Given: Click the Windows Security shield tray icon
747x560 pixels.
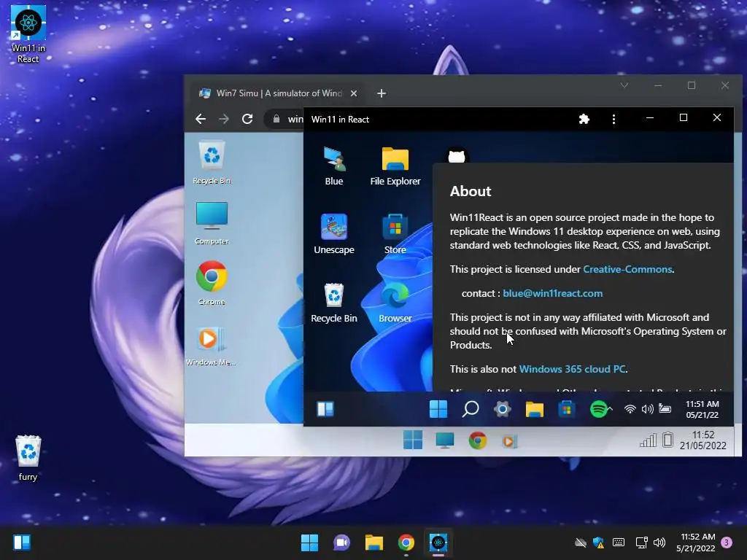Looking at the screenshot, I should (x=598, y=542).
